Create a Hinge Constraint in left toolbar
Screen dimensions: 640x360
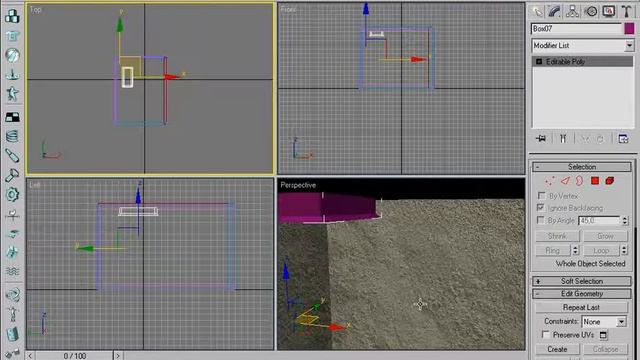click(x=12, y=333)
